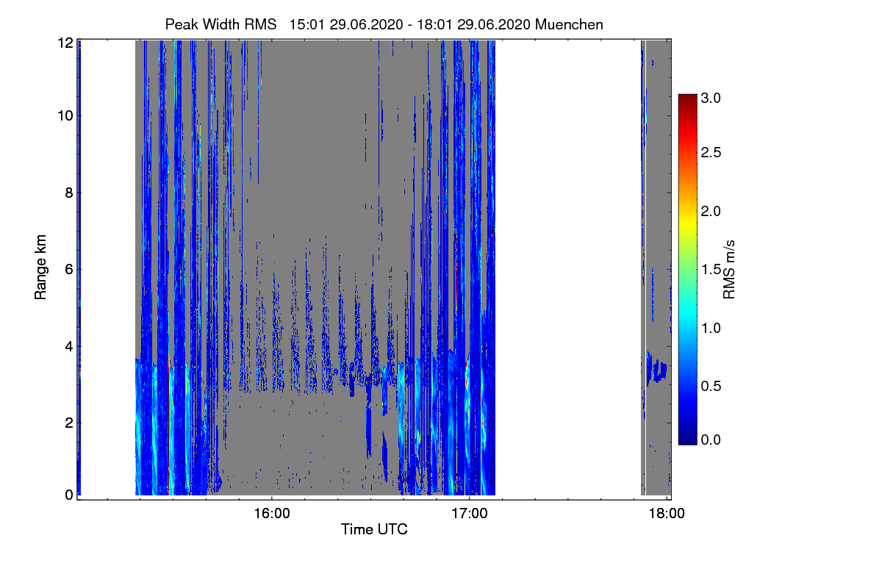Click the '16:00' time tick label
Image resolution: width=882 pixels, height=588 pixels.
click(271, 512)
